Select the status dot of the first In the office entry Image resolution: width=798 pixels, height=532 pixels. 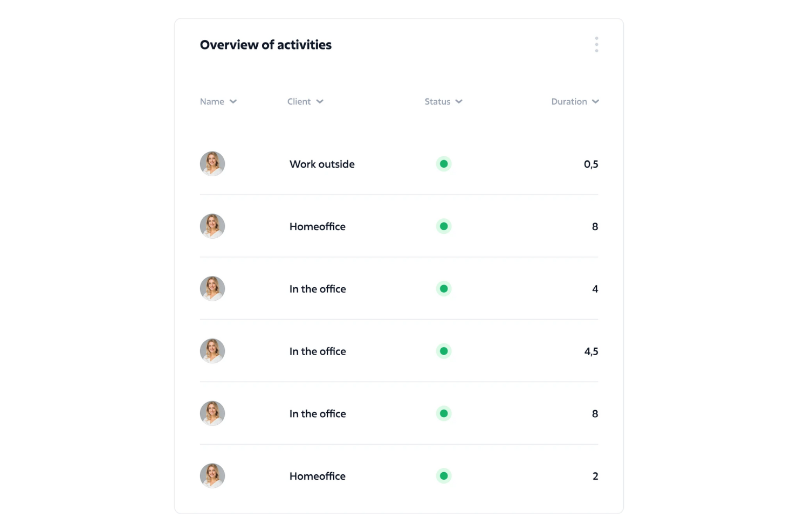(443, 288)
